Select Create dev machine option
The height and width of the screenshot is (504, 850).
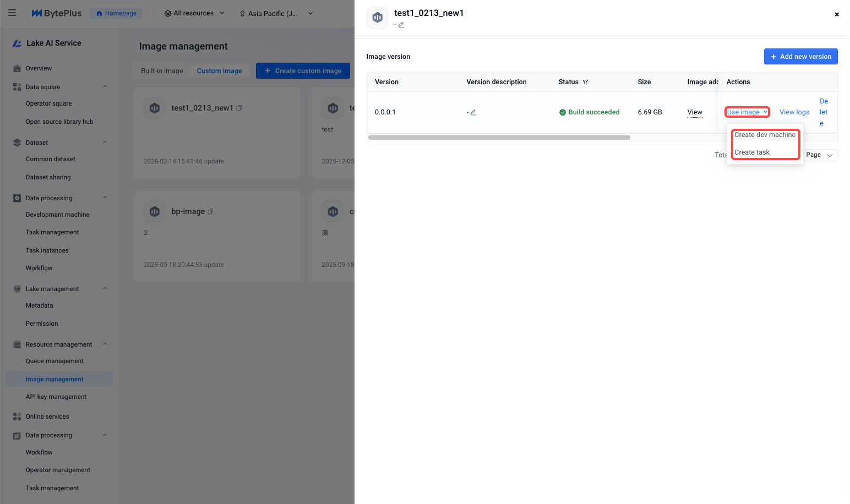(765, 135)
